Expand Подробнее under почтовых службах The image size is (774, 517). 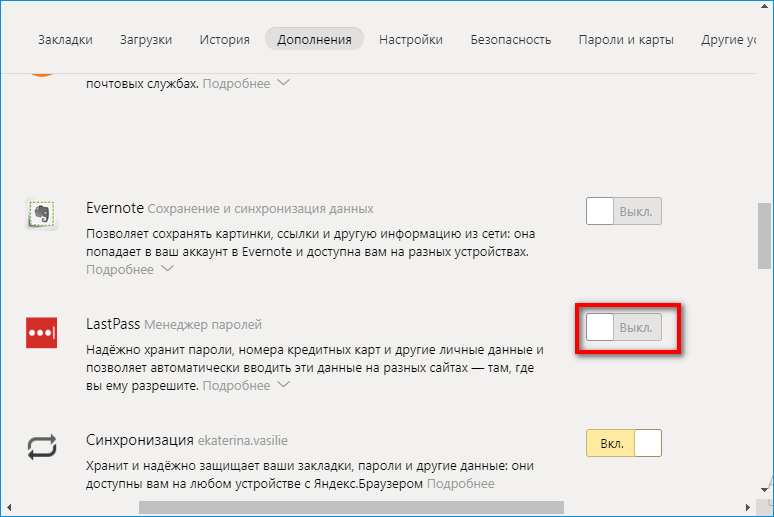(x=246, y=83)
